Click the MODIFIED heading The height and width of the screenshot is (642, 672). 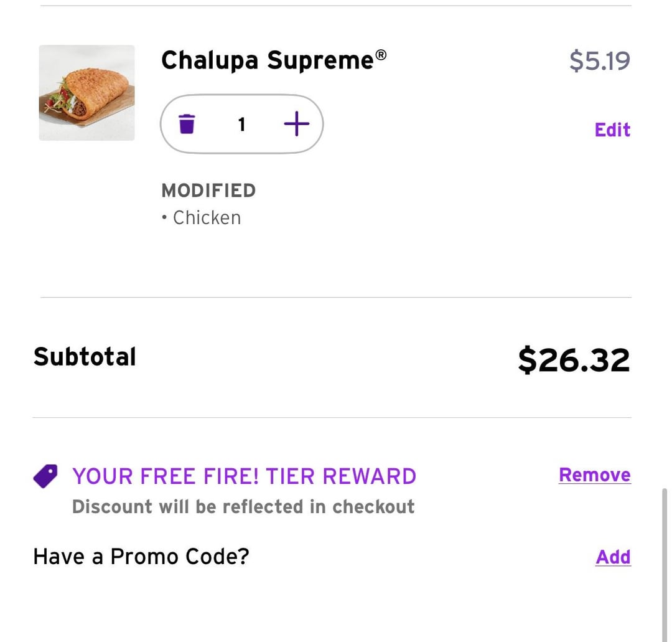[x=208, y=190]
